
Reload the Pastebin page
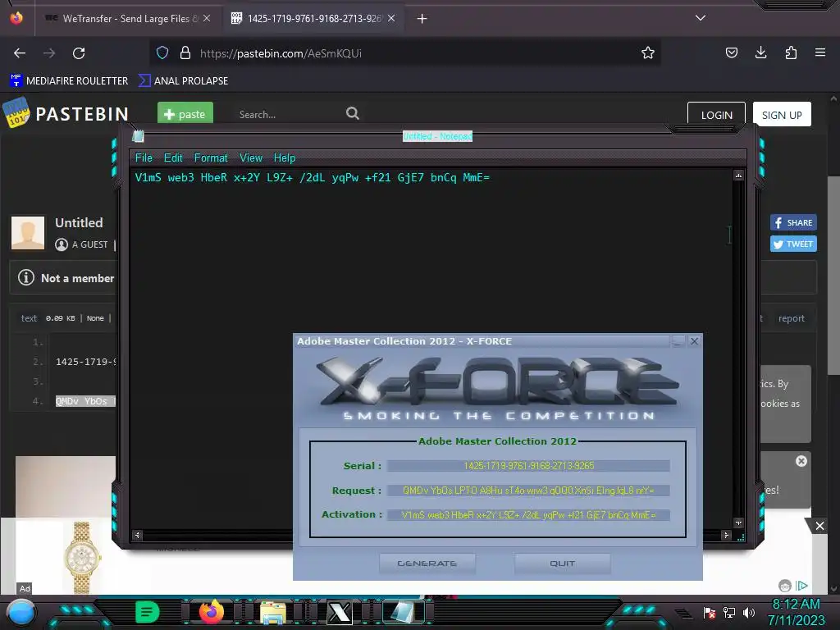click(x=79, y=53)
